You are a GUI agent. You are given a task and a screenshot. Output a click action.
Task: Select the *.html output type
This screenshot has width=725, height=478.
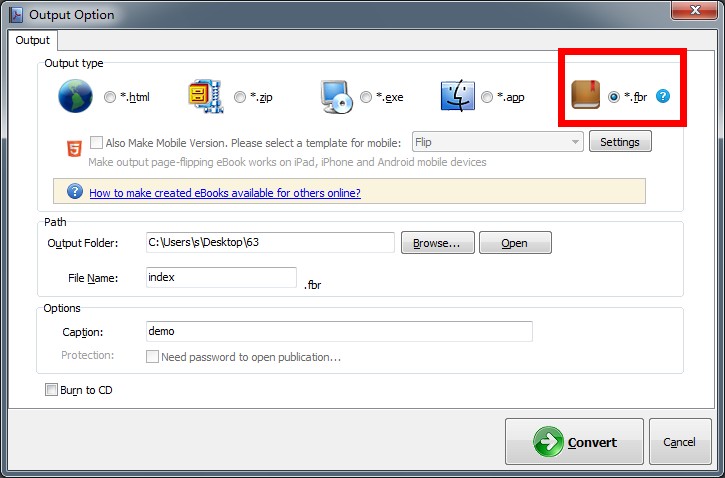(x=110, y=97)
